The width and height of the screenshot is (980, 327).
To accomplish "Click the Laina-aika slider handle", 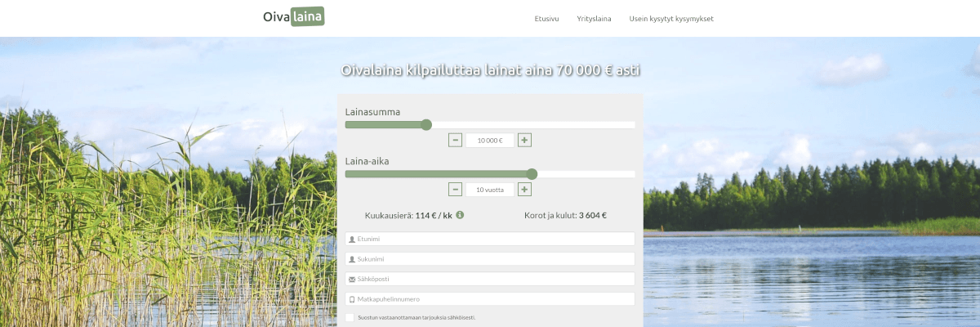I will [x=532, y=173].
